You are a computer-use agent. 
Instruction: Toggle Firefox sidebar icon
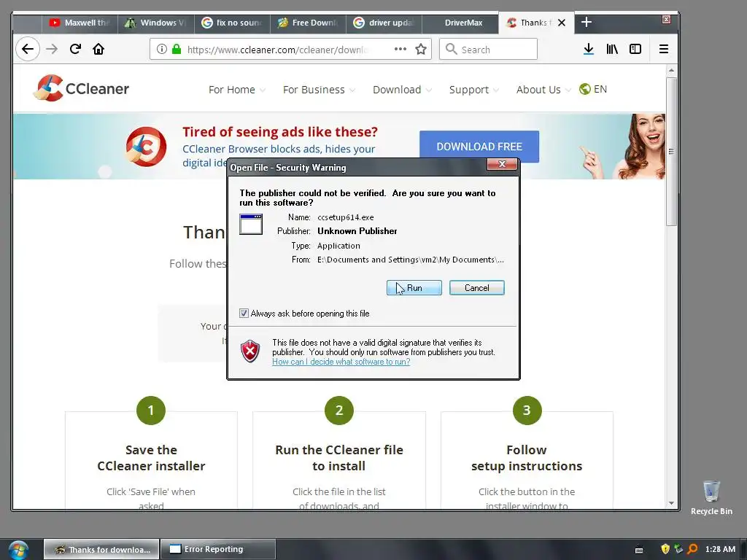(x=635, y=49)
